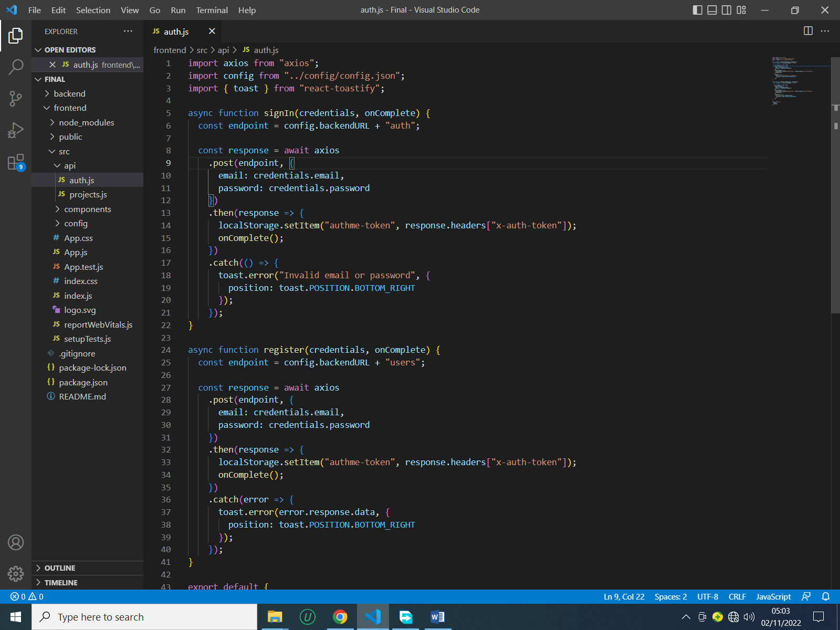Open the Accounts menu icon
Screen dimensions: 840x630
pos(16,542)
